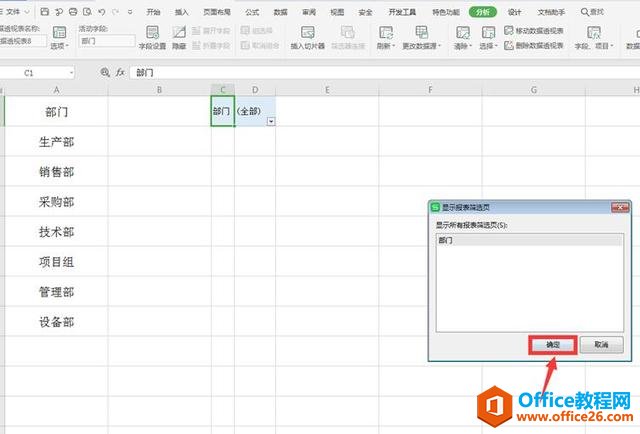Click the active field input showing 部门

point(107,41)
